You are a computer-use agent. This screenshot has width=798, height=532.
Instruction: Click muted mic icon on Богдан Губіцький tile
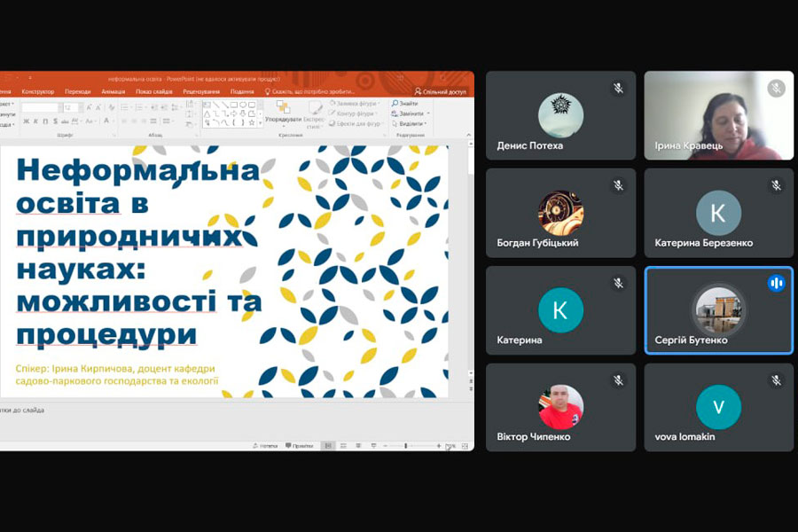coord(618,185)
